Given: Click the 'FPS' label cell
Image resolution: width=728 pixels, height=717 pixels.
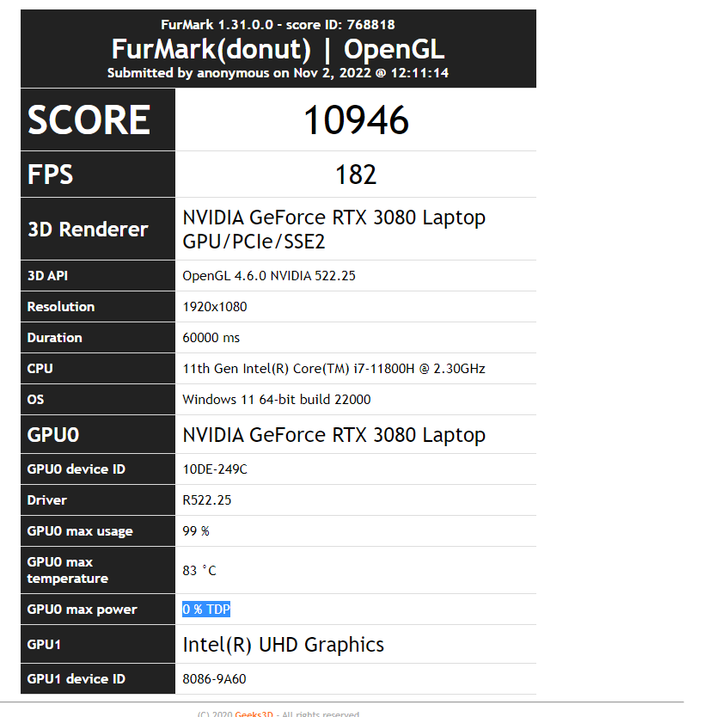Looking at the screenshot, I should pos(98,175).
